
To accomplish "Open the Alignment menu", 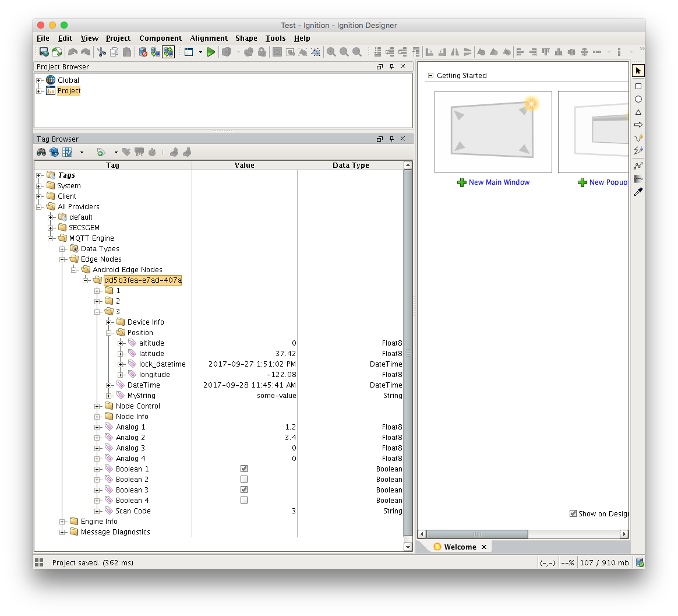I will [x=209, y=38].
